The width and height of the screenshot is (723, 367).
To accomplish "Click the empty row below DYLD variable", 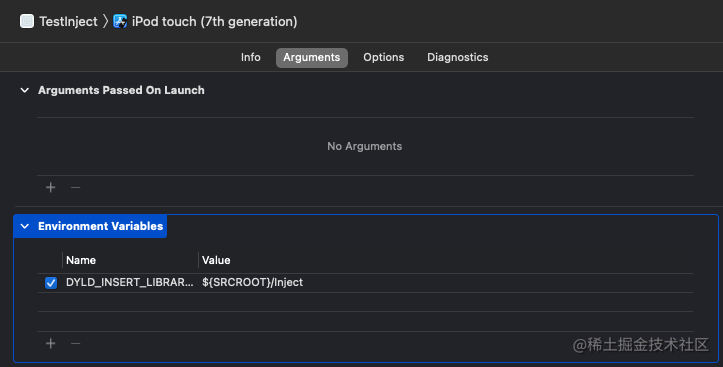I will pyautogui.click(x=365, y=302).
